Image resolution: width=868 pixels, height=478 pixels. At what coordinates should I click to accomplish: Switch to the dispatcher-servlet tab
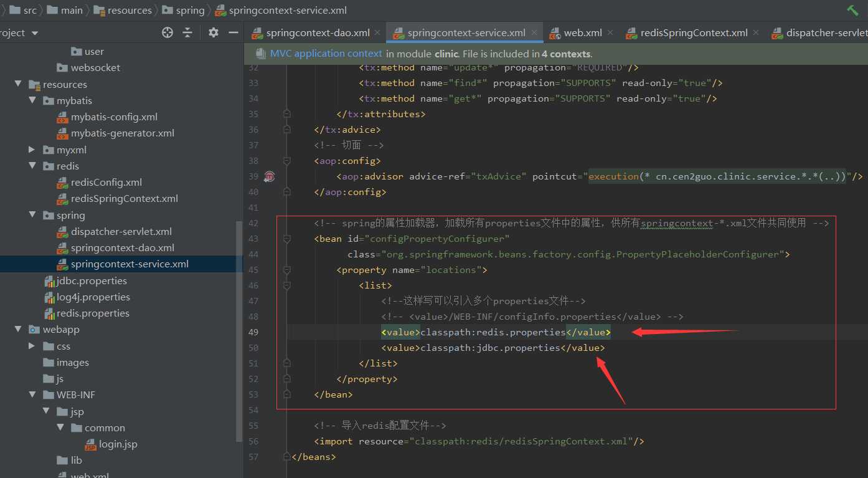(x=826, y=32)
